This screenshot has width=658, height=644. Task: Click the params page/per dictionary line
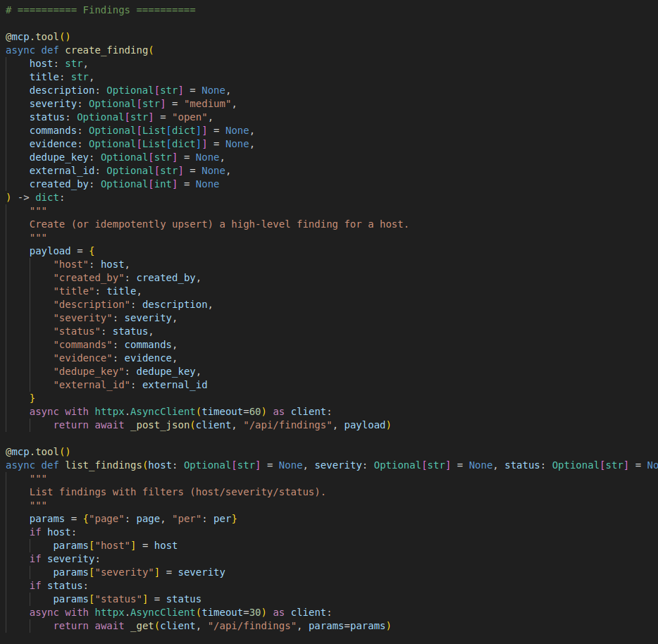pos(133,519)
